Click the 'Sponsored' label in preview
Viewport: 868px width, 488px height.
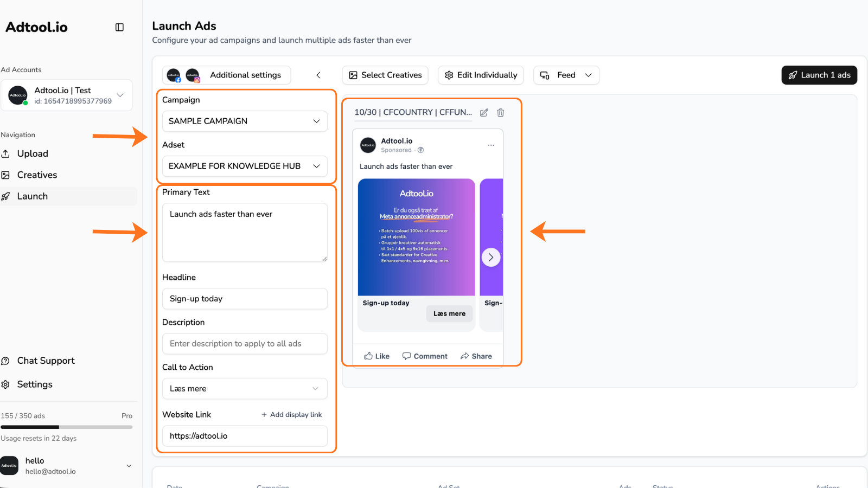396,150
